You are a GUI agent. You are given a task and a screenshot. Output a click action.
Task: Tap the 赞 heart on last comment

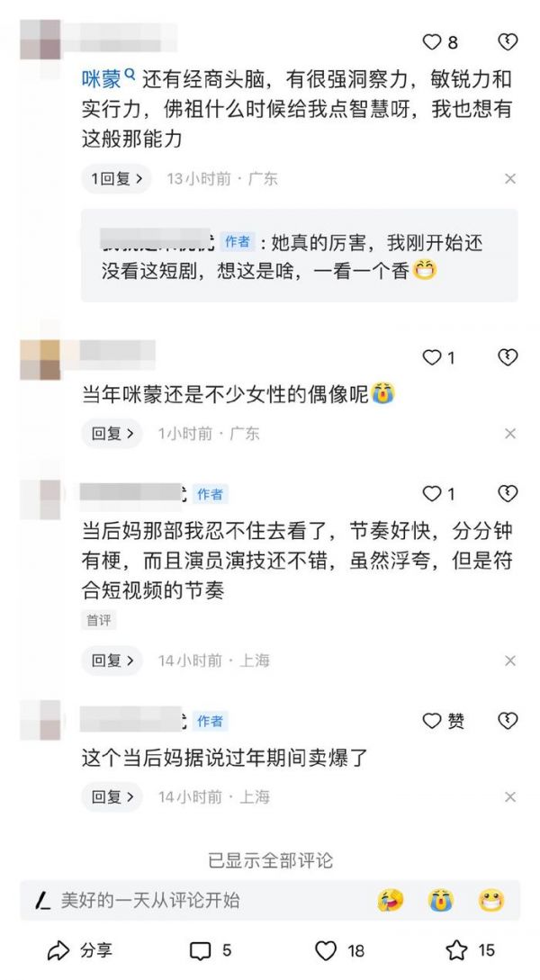[433, 721]
